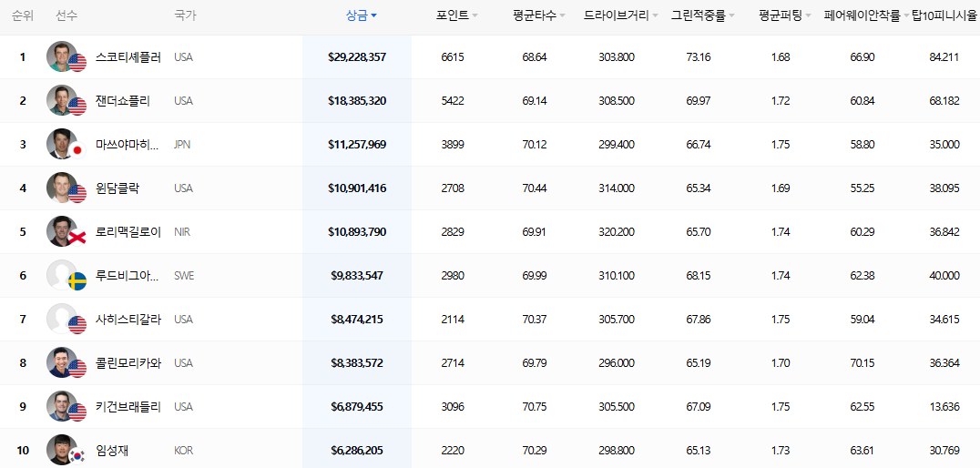Screen dimensions: 980x468
Task: Open 스코티셰플러 player name
Action: coord(128,57)
